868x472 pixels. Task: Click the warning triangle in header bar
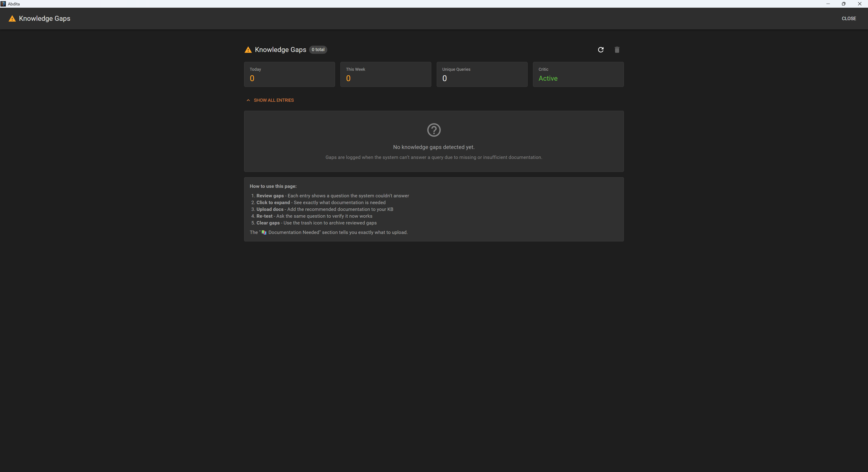coord(12,19)
